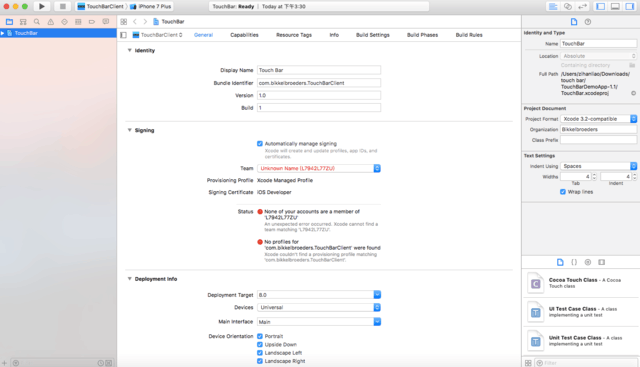
Task: Select Cocoa Touch Class template
Action: point(580,283)
